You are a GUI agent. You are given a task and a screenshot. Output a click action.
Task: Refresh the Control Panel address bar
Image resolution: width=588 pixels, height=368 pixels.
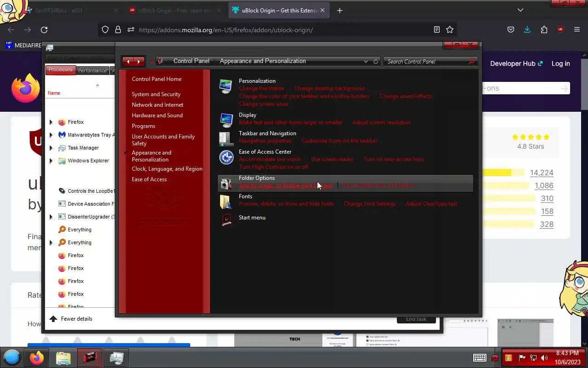point(376,61)
